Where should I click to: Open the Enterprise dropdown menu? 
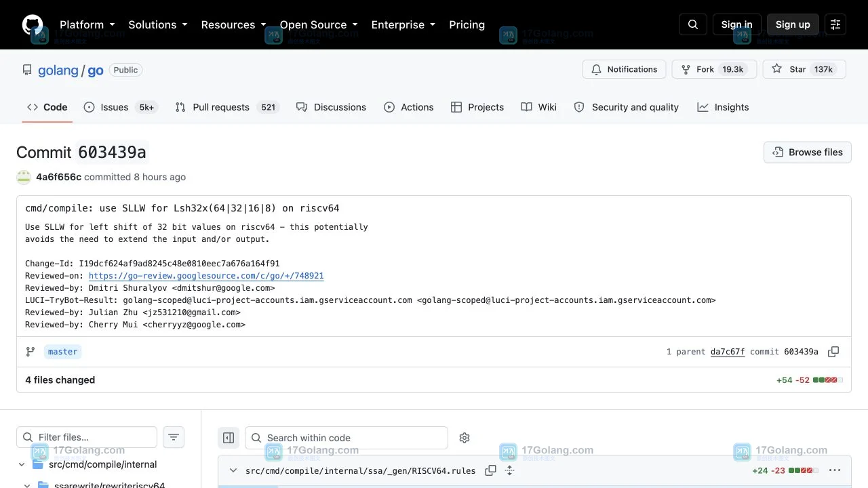coord(403,24)
